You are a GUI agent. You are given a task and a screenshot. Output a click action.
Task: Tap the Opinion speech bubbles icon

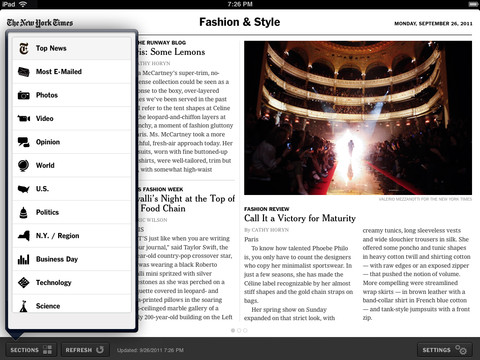24,142
